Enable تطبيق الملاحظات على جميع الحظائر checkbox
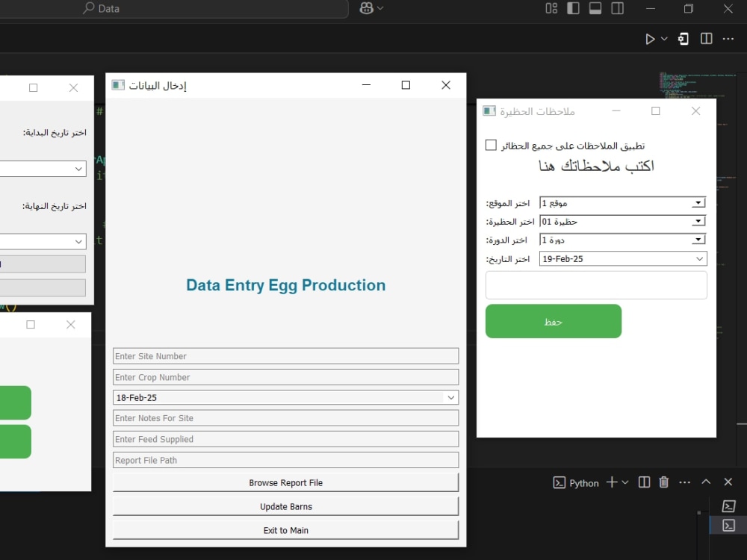Viewport: 747px width, 560px height. pyautogui.click(x=491, y=145)
